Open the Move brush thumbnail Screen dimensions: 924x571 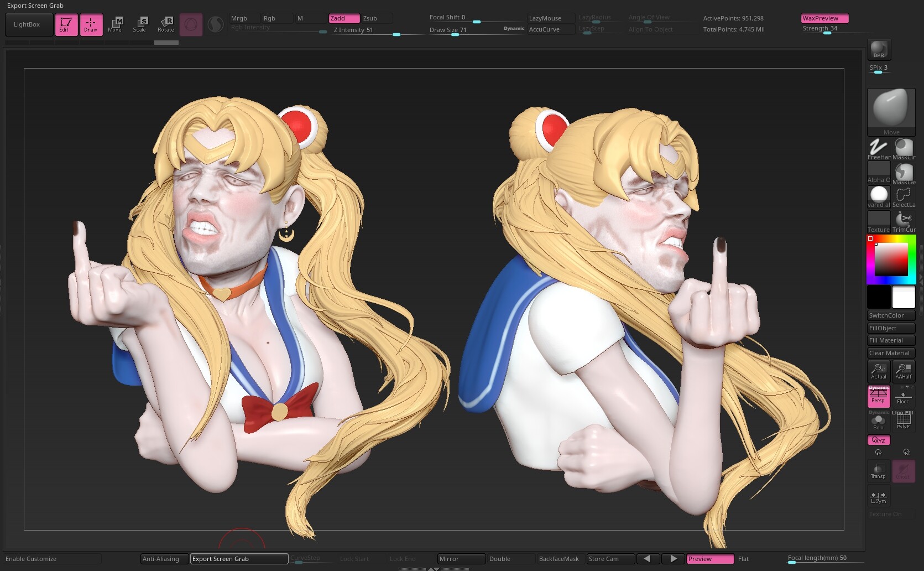point(891,112)
